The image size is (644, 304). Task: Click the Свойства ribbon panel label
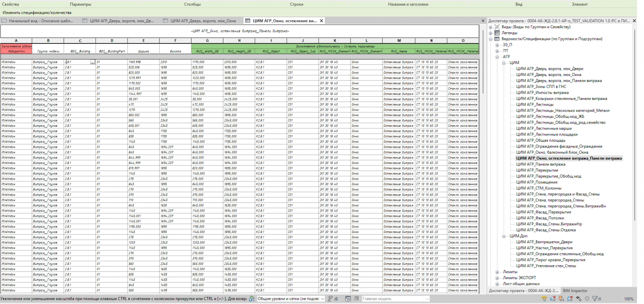10,4
